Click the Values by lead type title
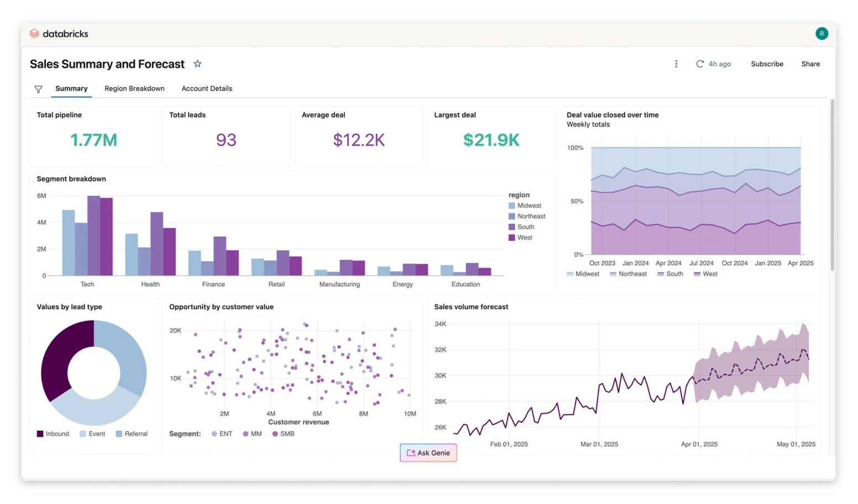 (69, 307)
